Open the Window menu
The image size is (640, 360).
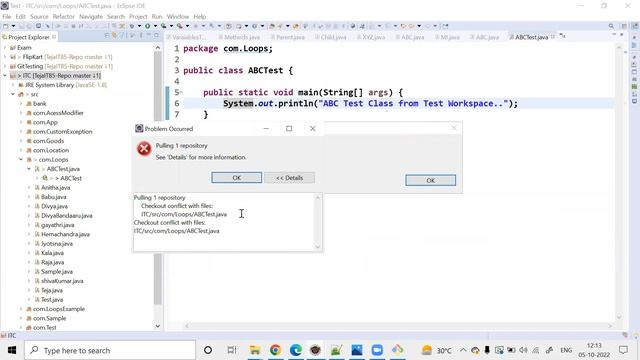point(178,16)
